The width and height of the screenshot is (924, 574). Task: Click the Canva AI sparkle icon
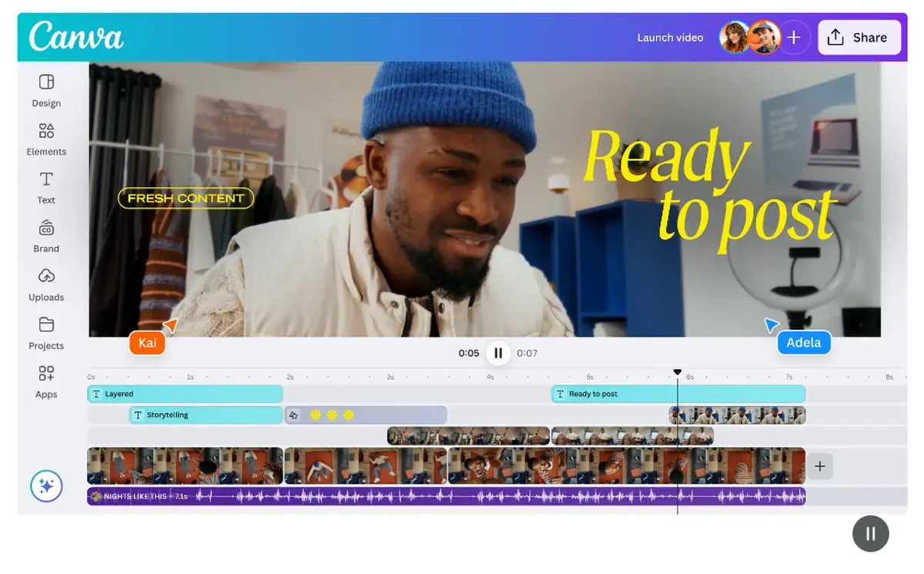(45, 486)
